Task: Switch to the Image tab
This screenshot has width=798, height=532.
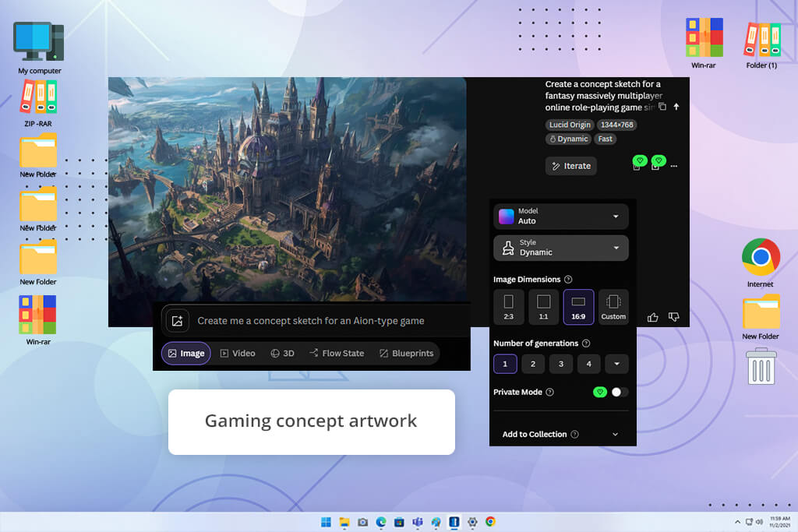Action: coord(186,354)
